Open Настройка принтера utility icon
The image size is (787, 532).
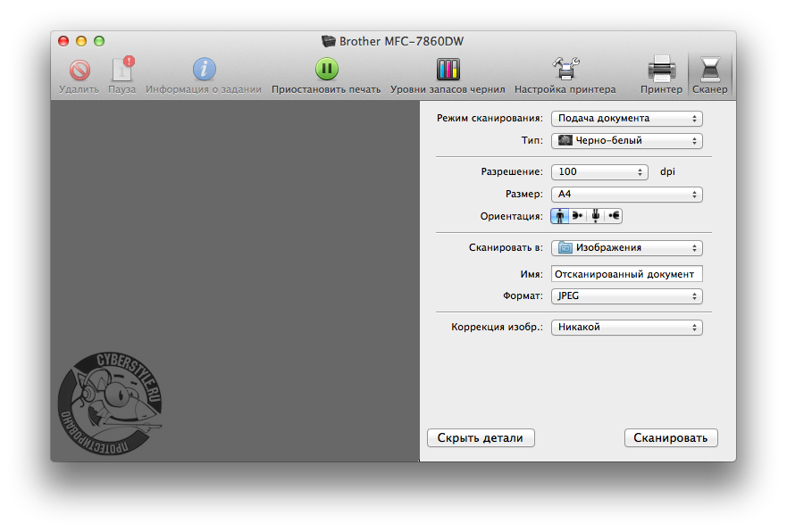pyautogui.click(x=565, y=70)
